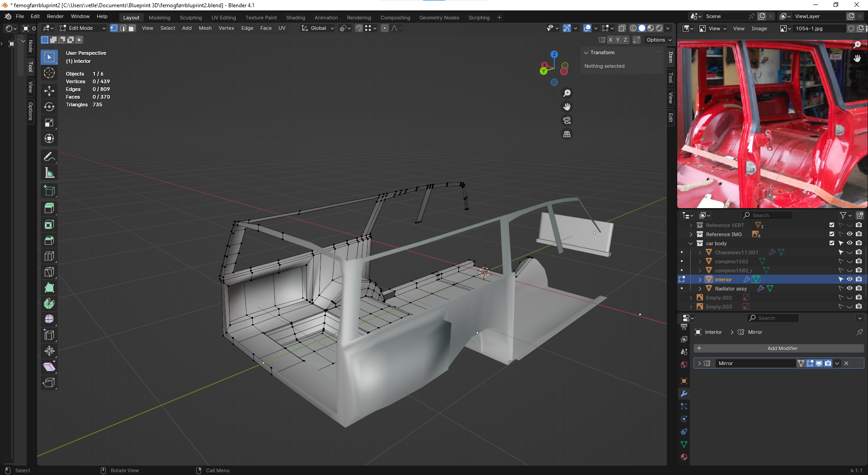The height and width of the screenshot is (475, 868).
Task: Toggle X axis mirror option
Action: click(610, 40)
